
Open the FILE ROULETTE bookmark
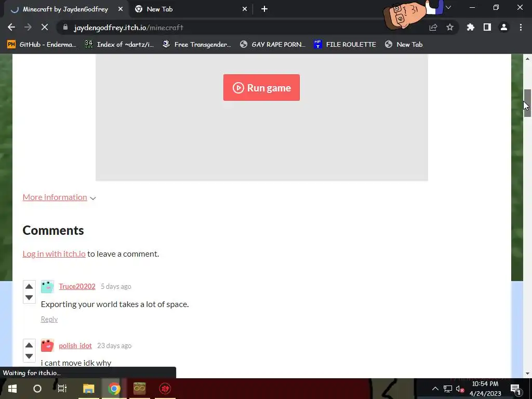pyautogui.click(x=345, y=45)
